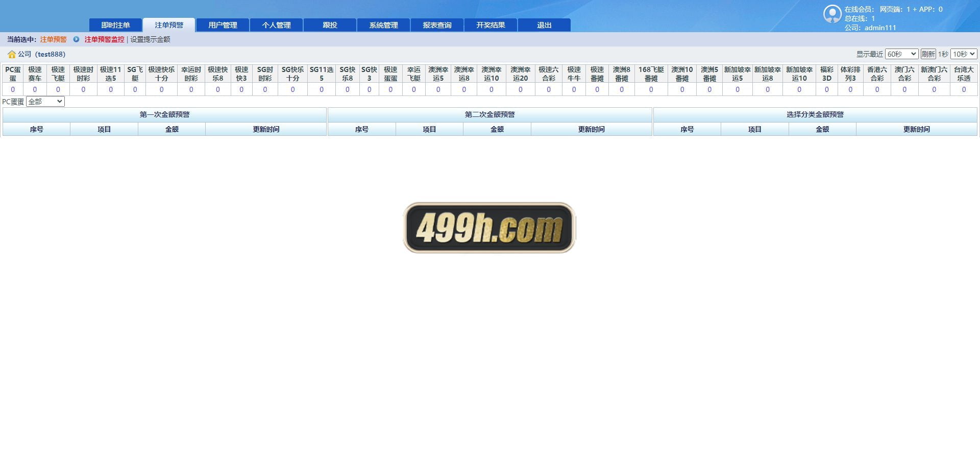Select 澳洲幸运8 lottery column
This screenshot has width=980, height=454.
464,74
